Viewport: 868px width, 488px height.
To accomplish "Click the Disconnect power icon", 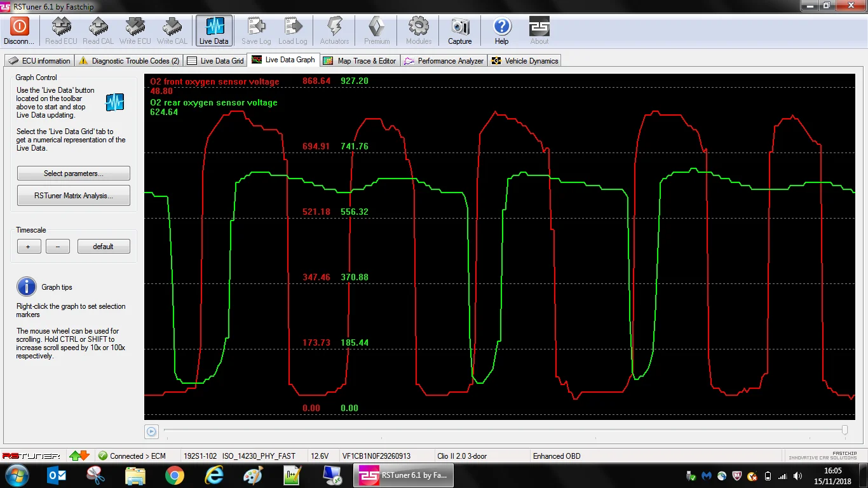I will pos(19,26).
